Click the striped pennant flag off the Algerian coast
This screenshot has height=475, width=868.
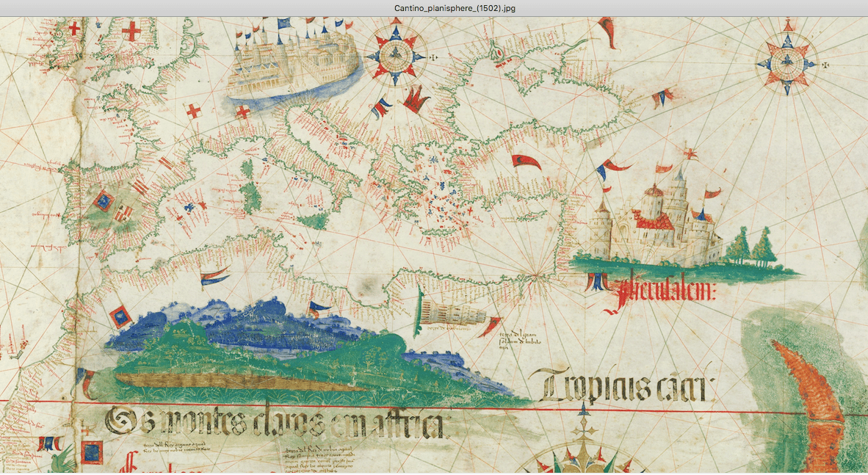[214, 276]
